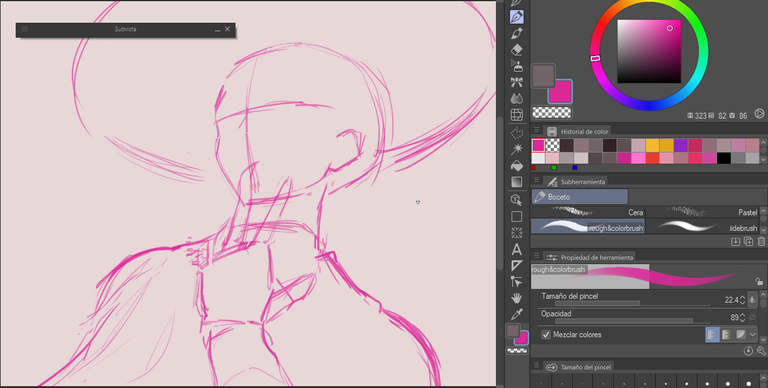The height and width of the screenshot is (388, 768).
Task: Select the Gradient tool
Action: tap(516, 182)
